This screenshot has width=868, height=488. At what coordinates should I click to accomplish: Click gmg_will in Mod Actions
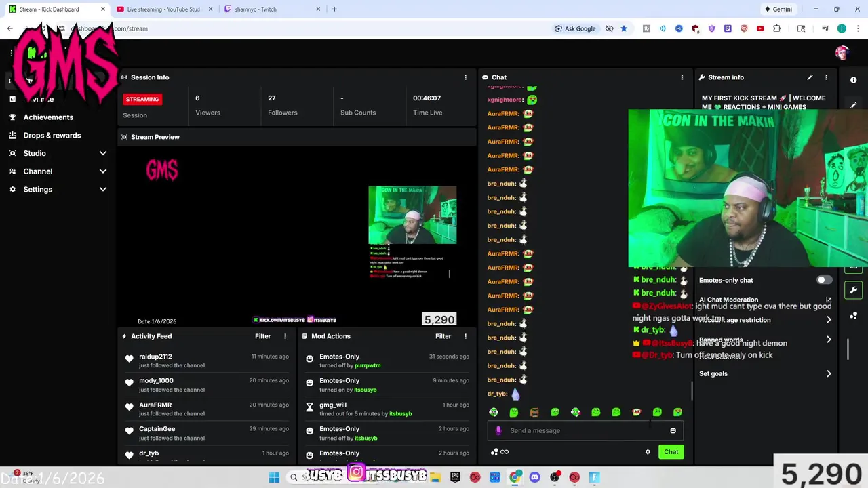point(333,405)
